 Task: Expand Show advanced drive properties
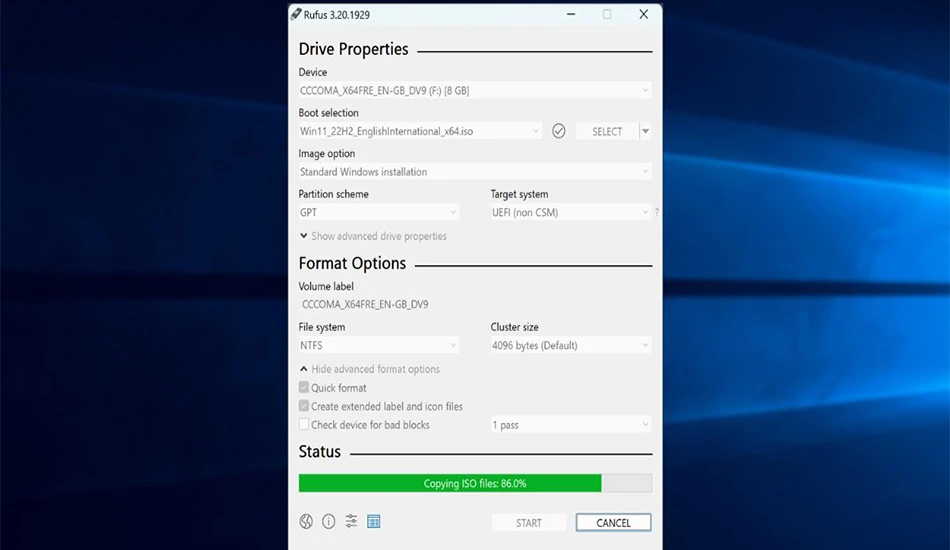click(x=373, y=236)
